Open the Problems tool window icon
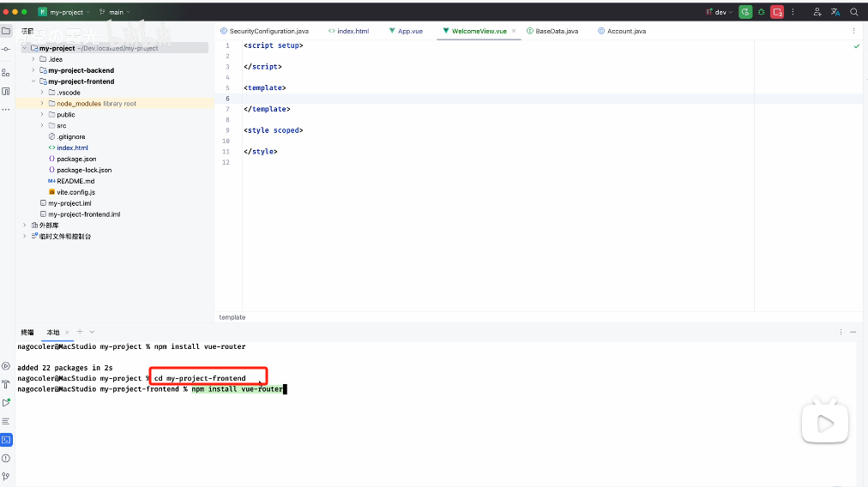 click(x=6, y=458)
